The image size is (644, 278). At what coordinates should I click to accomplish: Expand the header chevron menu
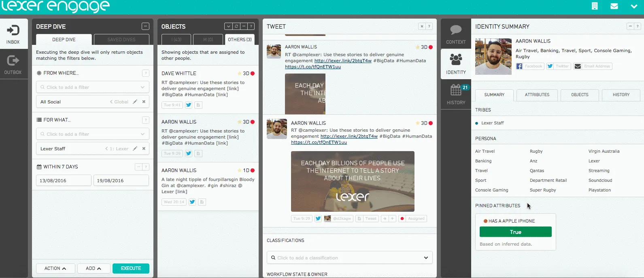[x=634, y=6]
